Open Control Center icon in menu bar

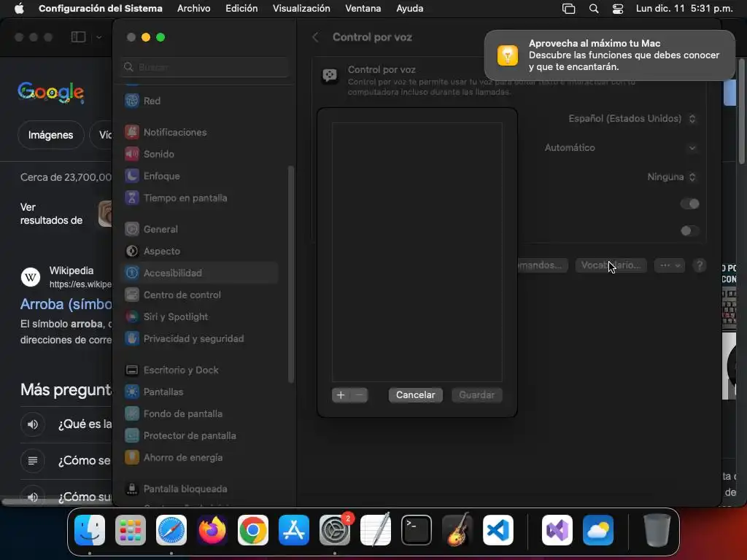pos(618,9)
